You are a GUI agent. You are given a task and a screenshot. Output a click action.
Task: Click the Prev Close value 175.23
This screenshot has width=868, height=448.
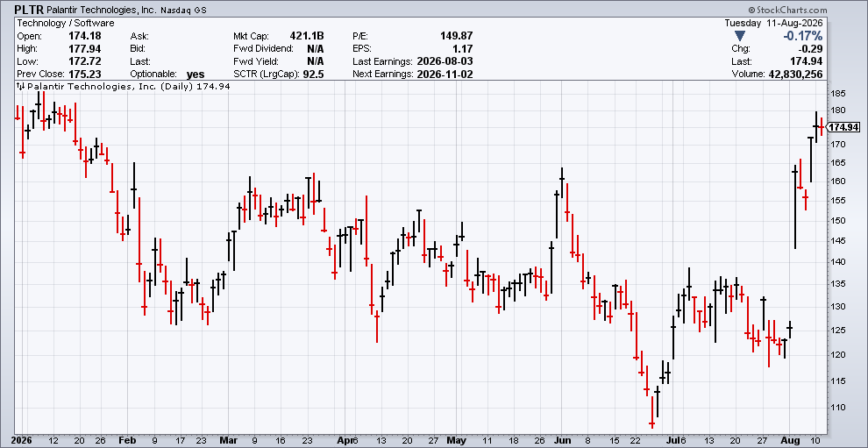click(87, 75)
